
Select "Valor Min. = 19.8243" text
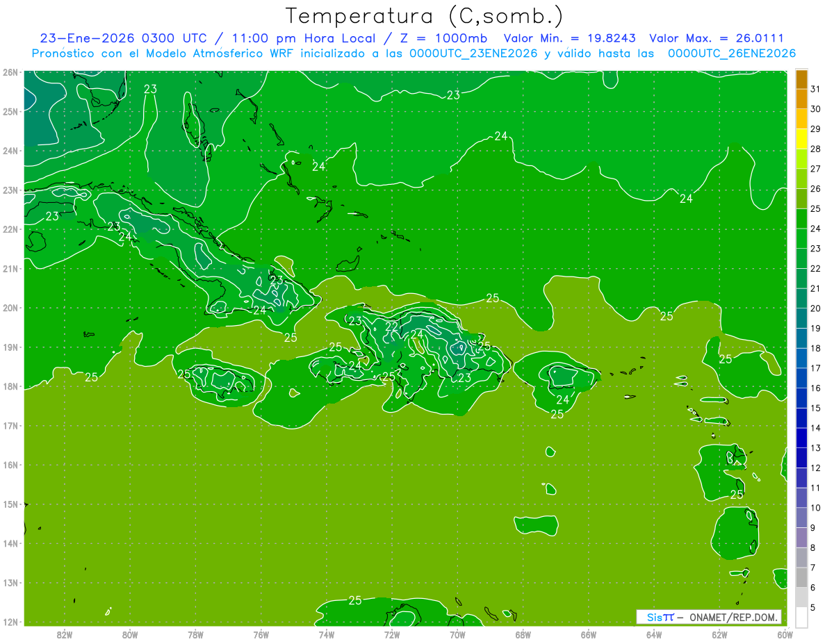point(569,38)
